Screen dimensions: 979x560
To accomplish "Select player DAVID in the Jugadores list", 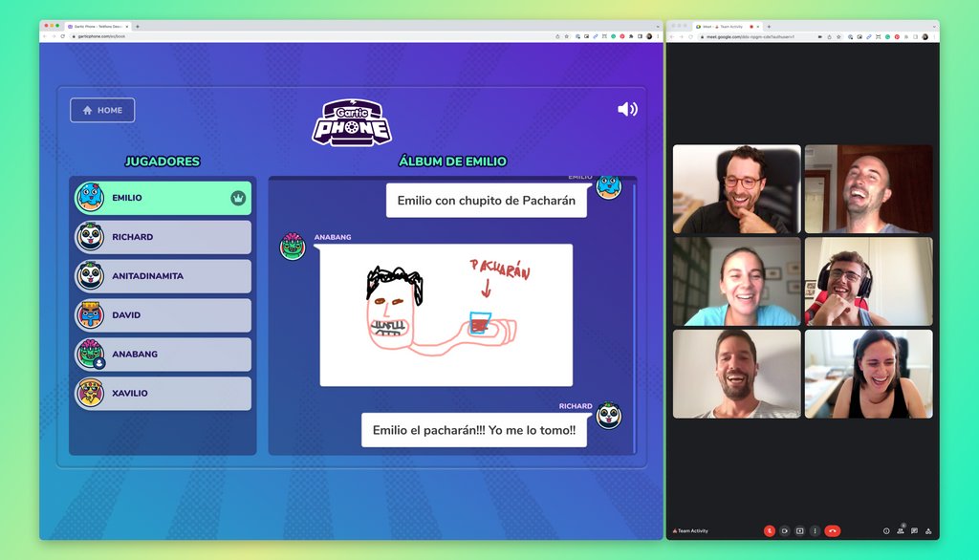I will tap(163, 315).
